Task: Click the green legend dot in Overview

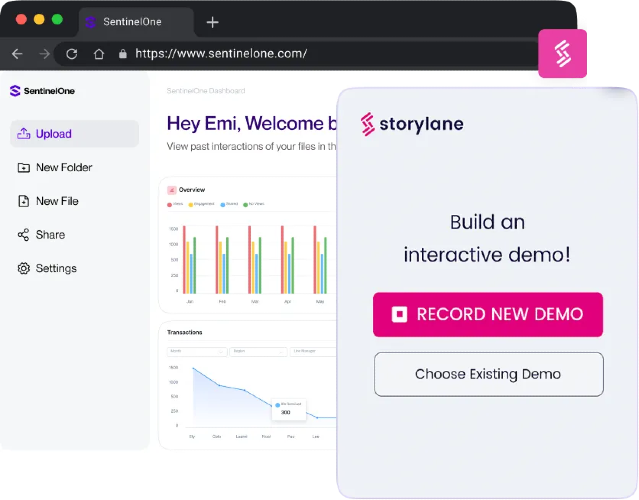Action: (x=245, y=205)
